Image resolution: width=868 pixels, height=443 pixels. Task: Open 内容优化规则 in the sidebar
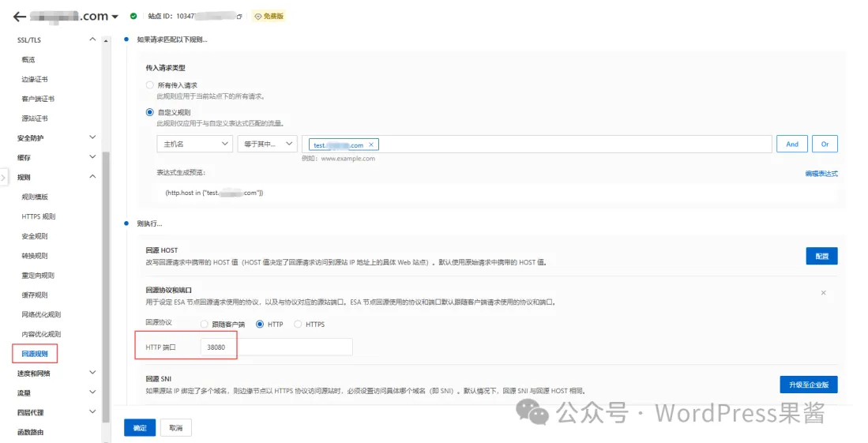tap(41, 334)
